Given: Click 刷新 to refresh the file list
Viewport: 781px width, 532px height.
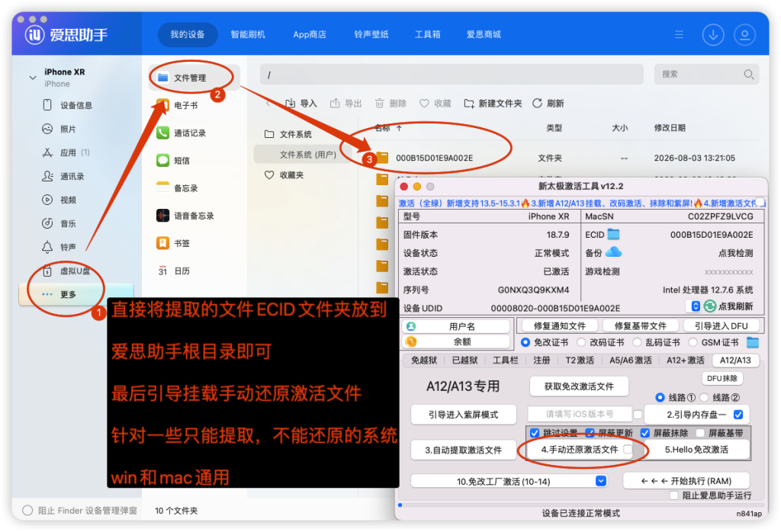Looking at the screenshot, I should tap(548, 103).
